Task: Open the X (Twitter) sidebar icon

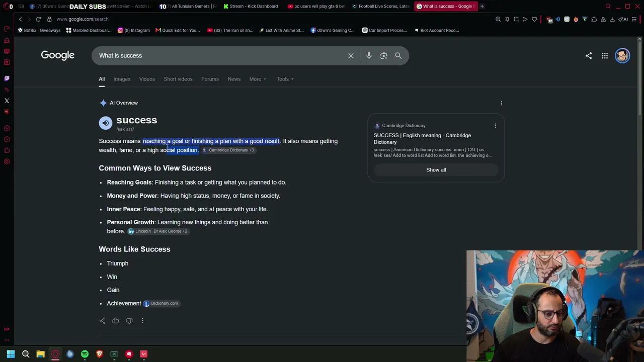Action: (7, 101)
